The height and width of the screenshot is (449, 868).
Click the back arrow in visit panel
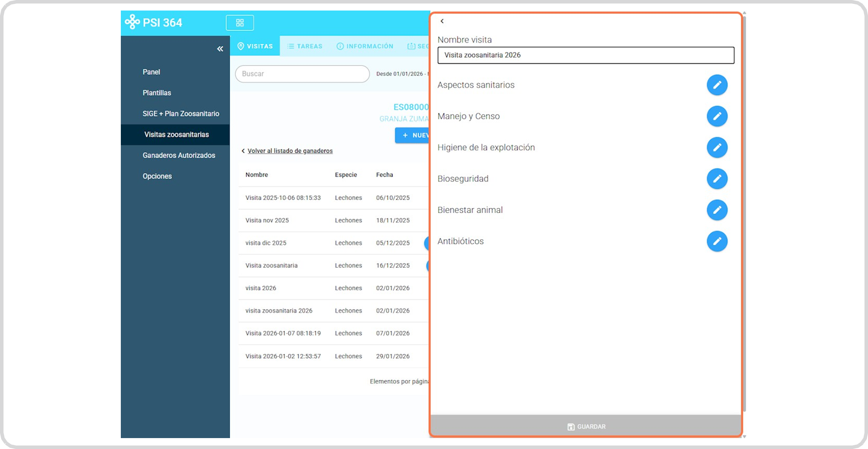coord(442,21)
